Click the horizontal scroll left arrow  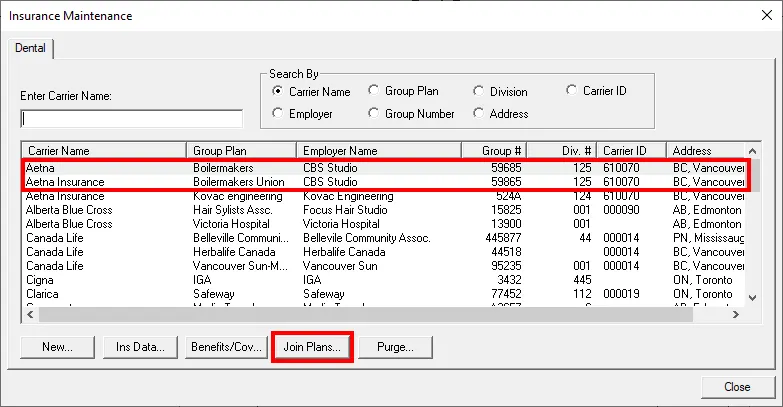coord(30,315)
